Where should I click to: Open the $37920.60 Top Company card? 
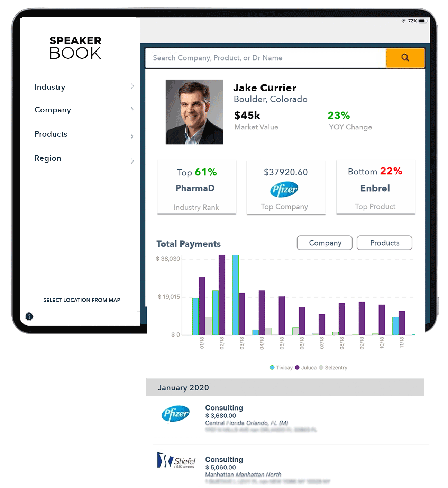(286, 187)
